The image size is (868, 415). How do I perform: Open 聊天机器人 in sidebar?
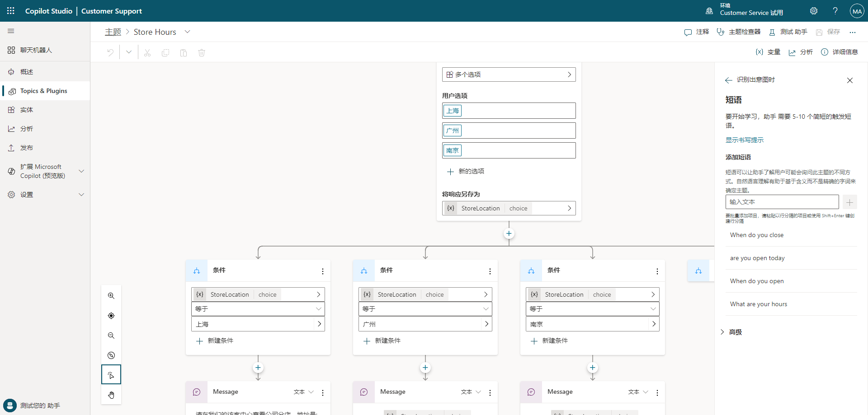[x=45, y=50]
